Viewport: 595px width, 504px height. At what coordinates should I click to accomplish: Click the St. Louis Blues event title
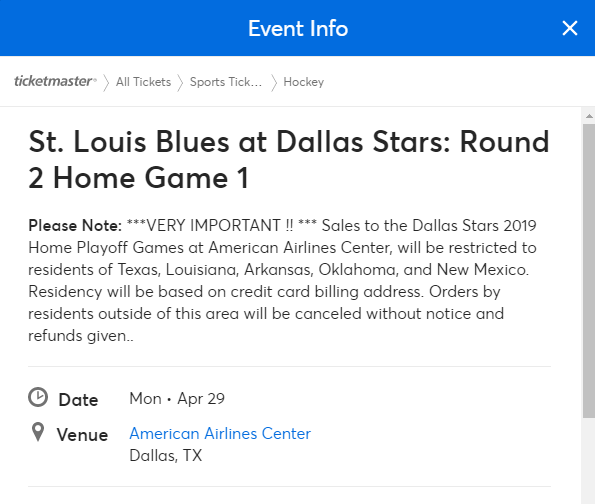coord(289,159)
